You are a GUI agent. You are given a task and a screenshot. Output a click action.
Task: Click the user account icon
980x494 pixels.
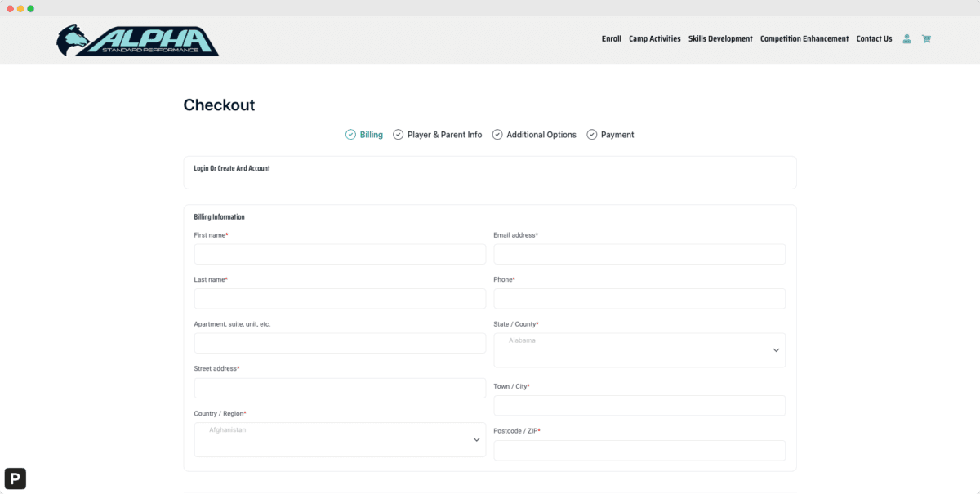(906, 38)
